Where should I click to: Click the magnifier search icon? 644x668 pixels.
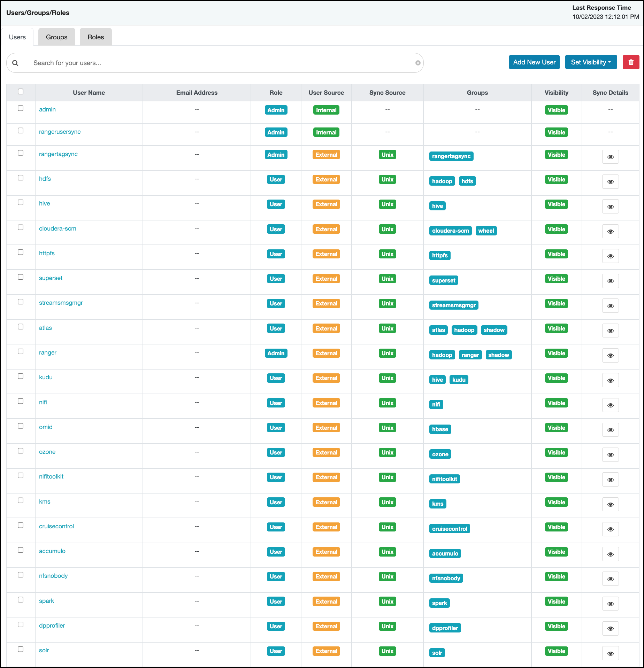15,63
